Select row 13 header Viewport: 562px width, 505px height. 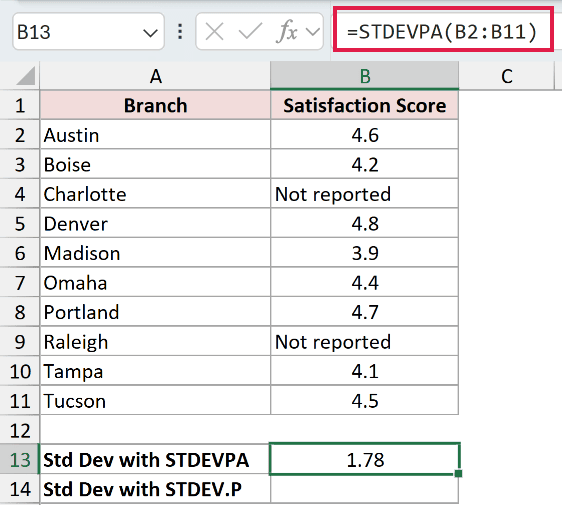tap(20, 460)
